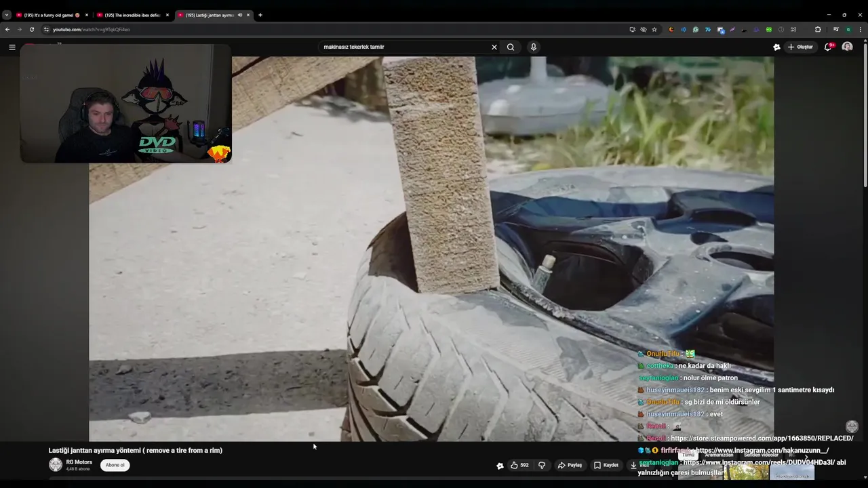868x488 pixels.
Task: Switch to "It's a funny old game!" tab
Action: coord(52,15)
